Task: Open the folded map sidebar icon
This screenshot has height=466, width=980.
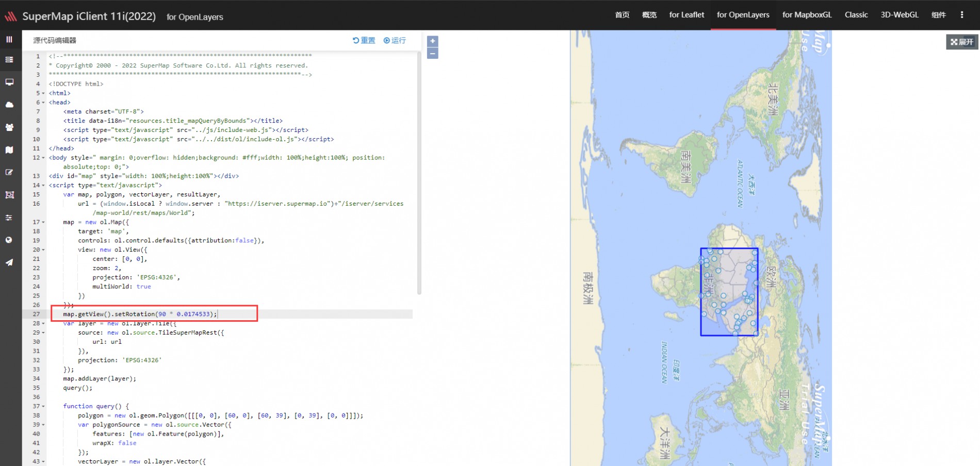Action: point(9,150)
